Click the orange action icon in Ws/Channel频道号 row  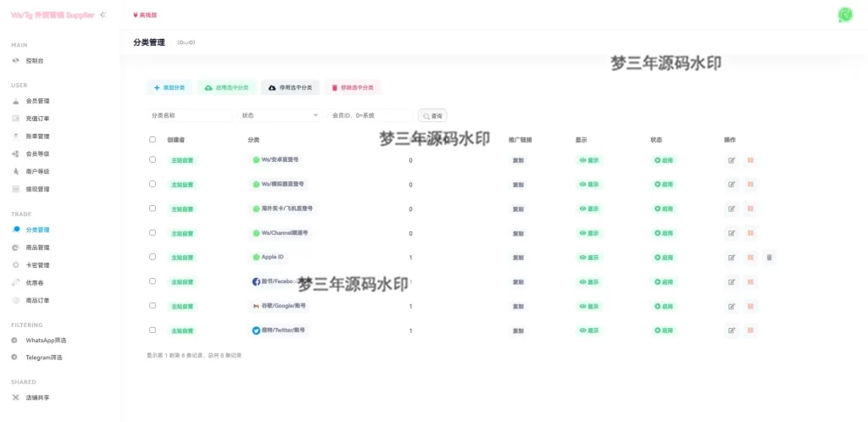click(x=750, y=233)
